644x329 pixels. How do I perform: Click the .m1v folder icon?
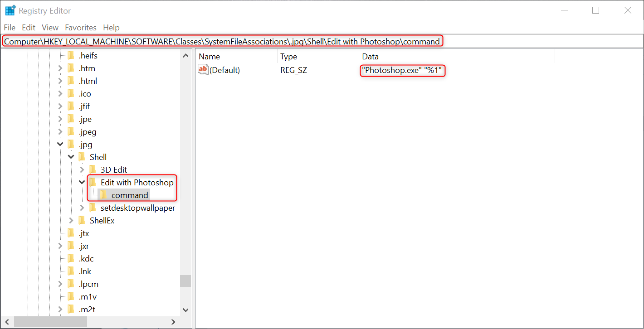pyautogui.click(x=71, y=297)
